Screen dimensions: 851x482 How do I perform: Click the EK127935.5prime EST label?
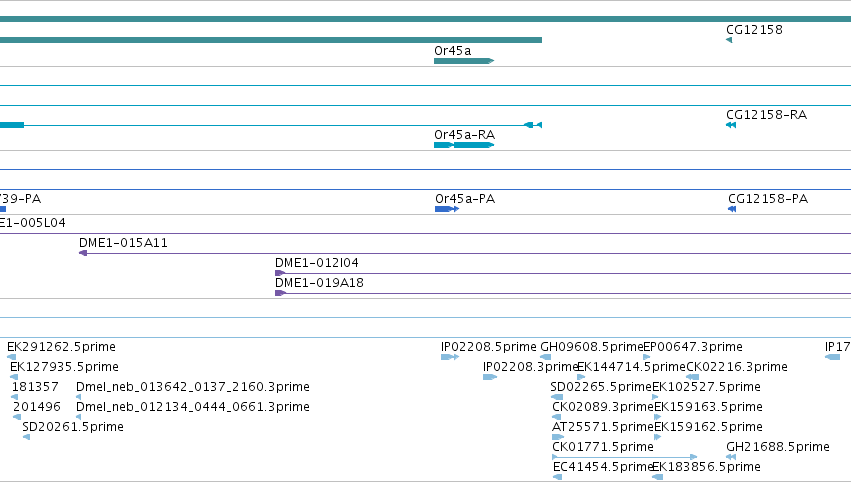[64, 367]
